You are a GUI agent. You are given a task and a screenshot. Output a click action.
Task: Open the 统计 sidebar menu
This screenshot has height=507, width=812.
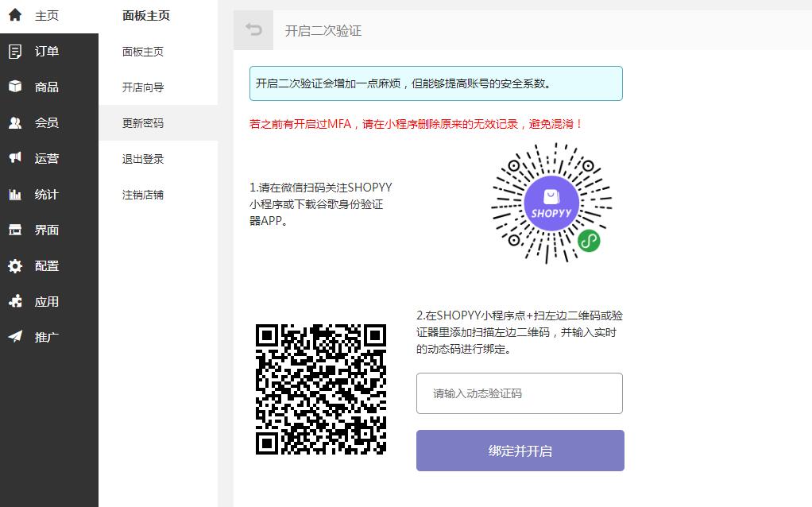point(49,194)
